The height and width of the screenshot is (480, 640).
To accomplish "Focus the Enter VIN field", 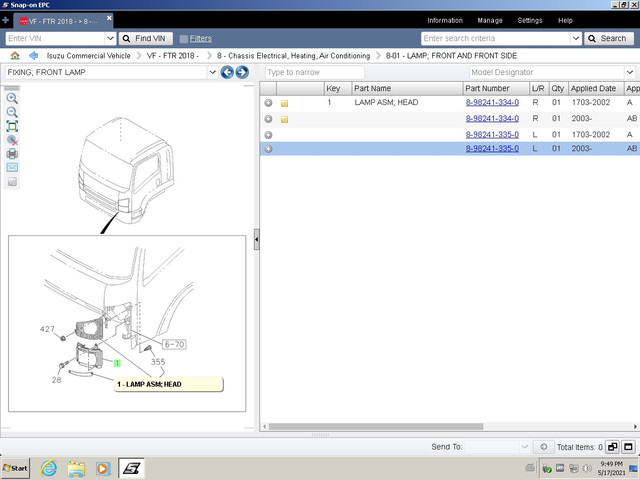I will pos(55,38).
